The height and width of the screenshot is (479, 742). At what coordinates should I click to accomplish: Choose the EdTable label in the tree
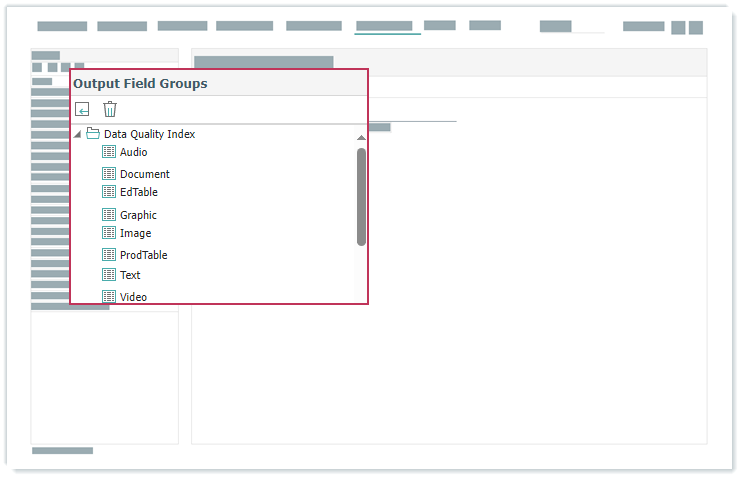point(138,192)
